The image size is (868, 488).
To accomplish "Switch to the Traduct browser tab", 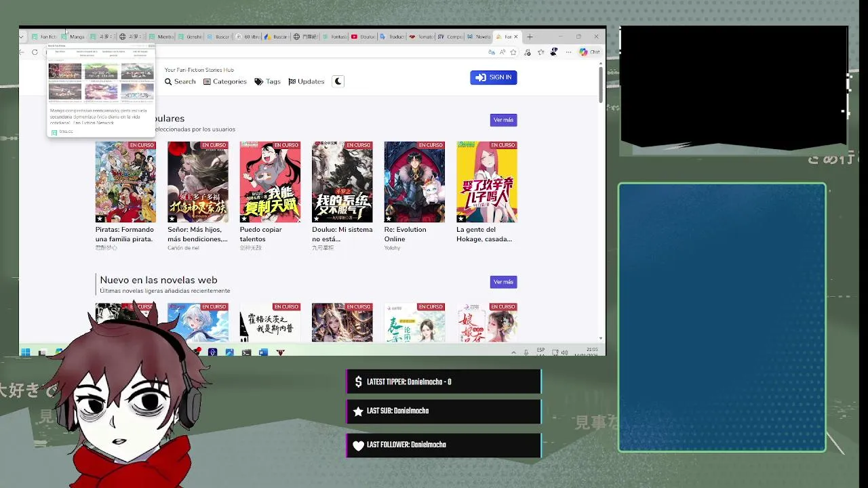I will [x=393, y=37].
